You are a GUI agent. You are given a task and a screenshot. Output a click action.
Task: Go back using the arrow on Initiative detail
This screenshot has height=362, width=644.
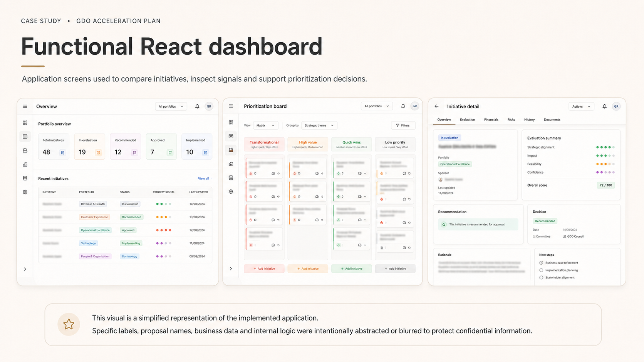tap(436, 107)
